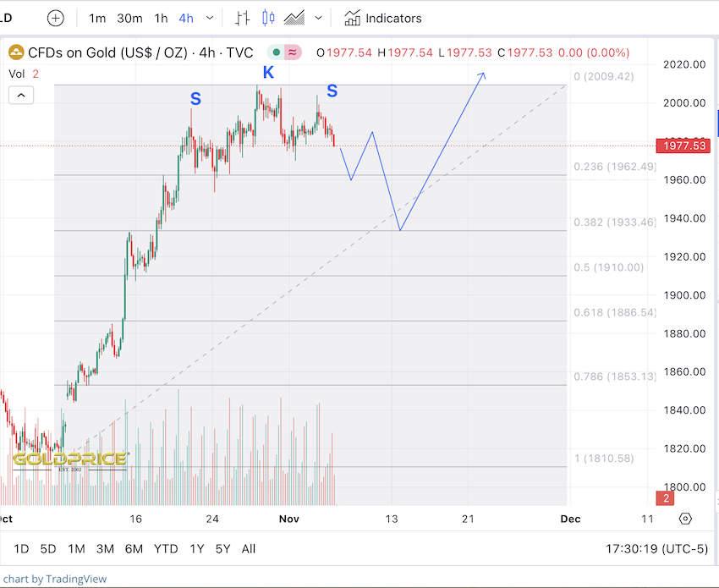The width and height of the screenshot is (719, 588).
Task: Set date range to 5Y
Action: coord(222,549)
